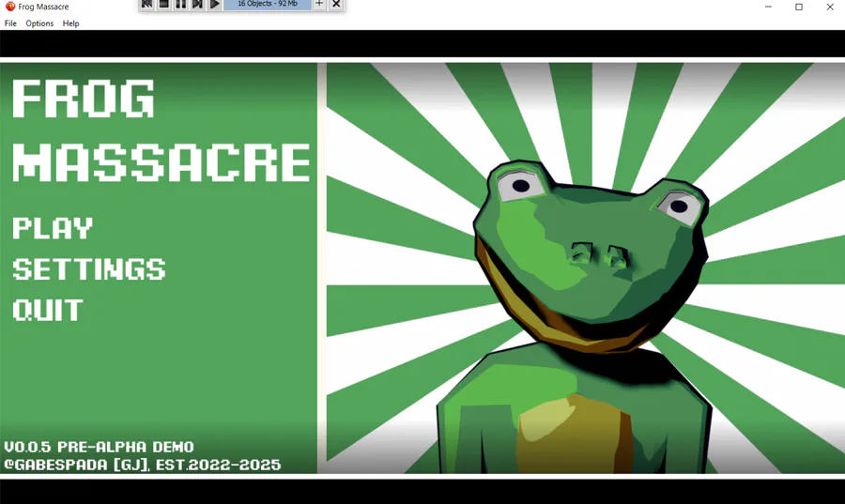The image size is (845, 504).
Task: Open the File menu
Action: tap(10, 23)
